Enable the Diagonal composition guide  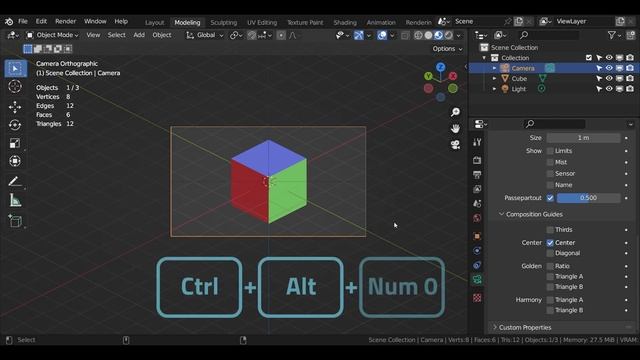pyautogui.click(x=550, y=253)
